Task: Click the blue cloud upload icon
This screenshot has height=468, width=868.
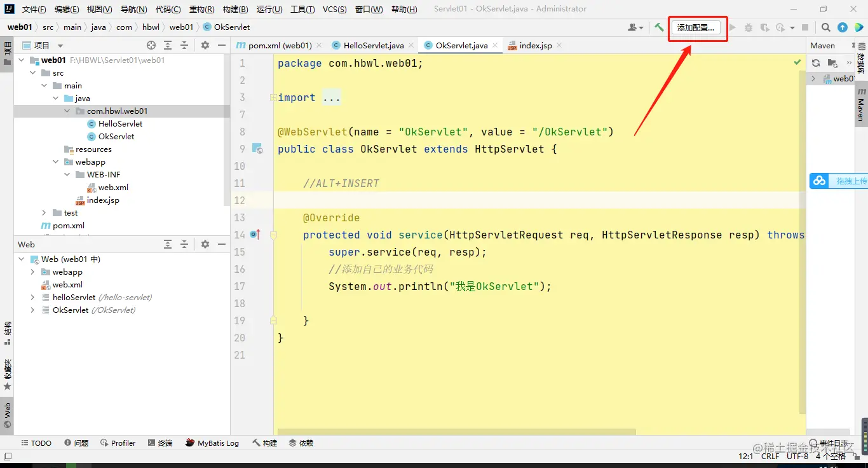Action: point(820,181)
